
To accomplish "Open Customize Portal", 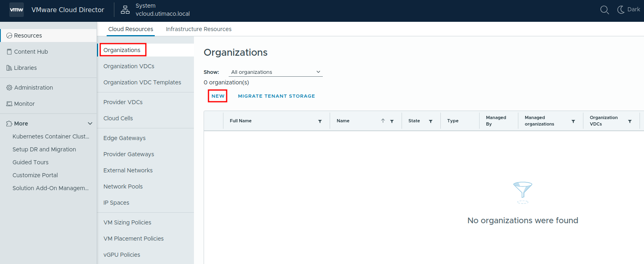I will (35, 175).
